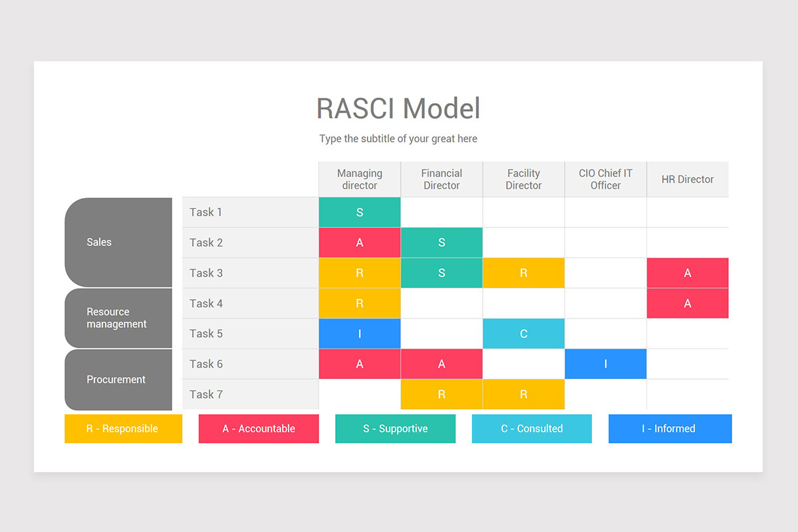Select the Facility Director column header
This screenshot has height=532, width=798.
(x=523, y=179)
